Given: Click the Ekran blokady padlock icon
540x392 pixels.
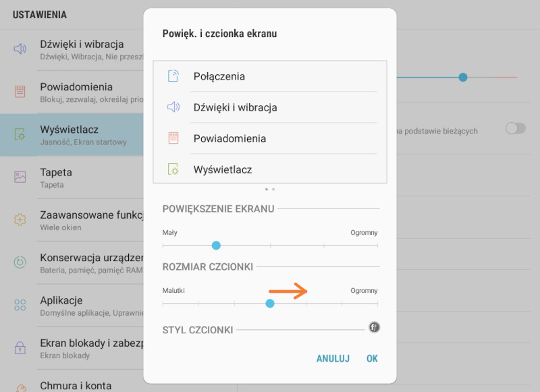Looking at the screenshot, I should [20, 348].
